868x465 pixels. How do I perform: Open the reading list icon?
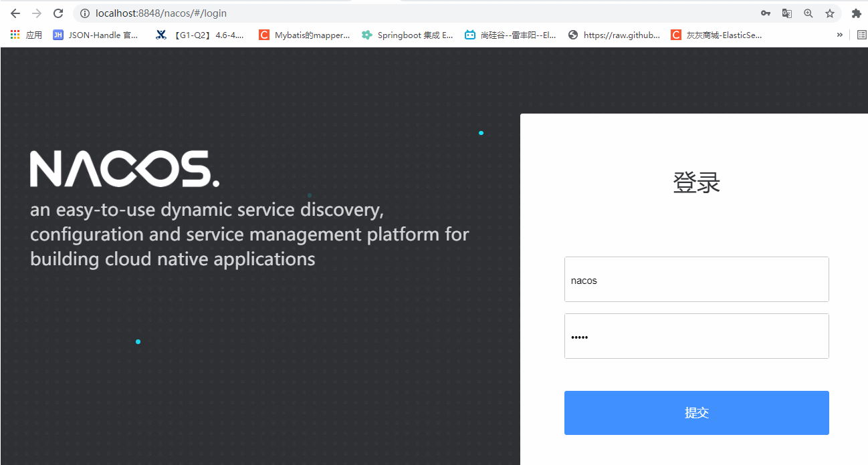tap(861, 35)
